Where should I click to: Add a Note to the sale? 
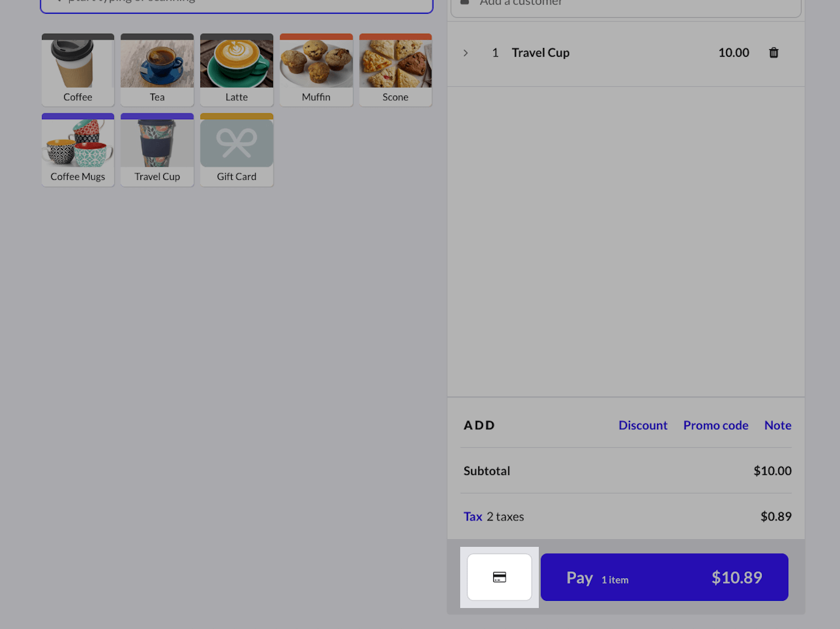click(778, 425)
